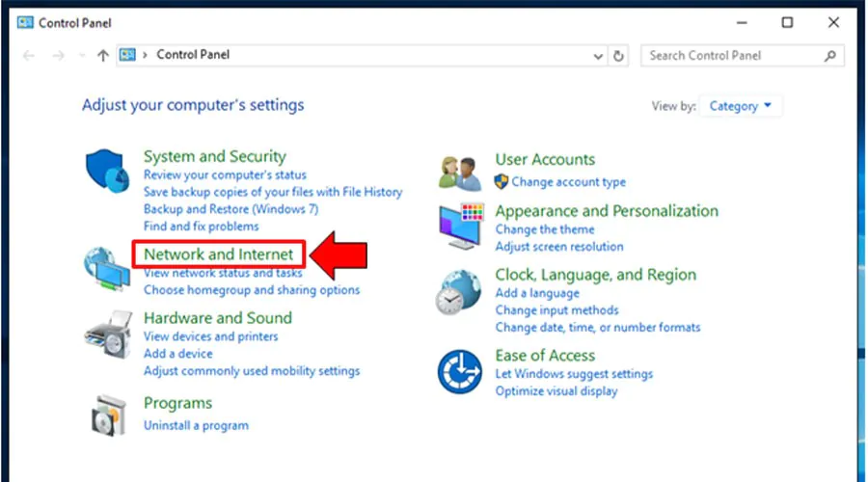Open Hardware and Sound category

[218, 318]
